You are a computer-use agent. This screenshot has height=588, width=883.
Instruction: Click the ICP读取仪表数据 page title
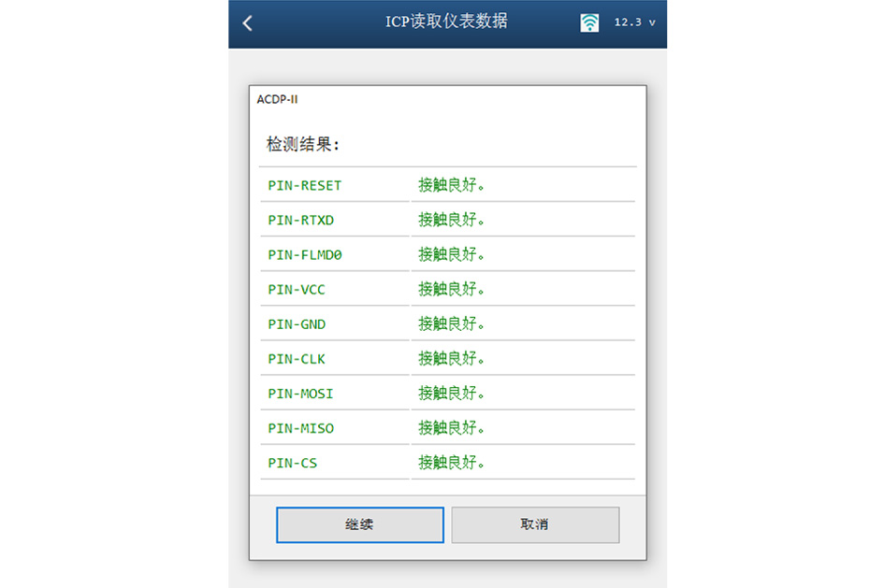pos(446,22)
